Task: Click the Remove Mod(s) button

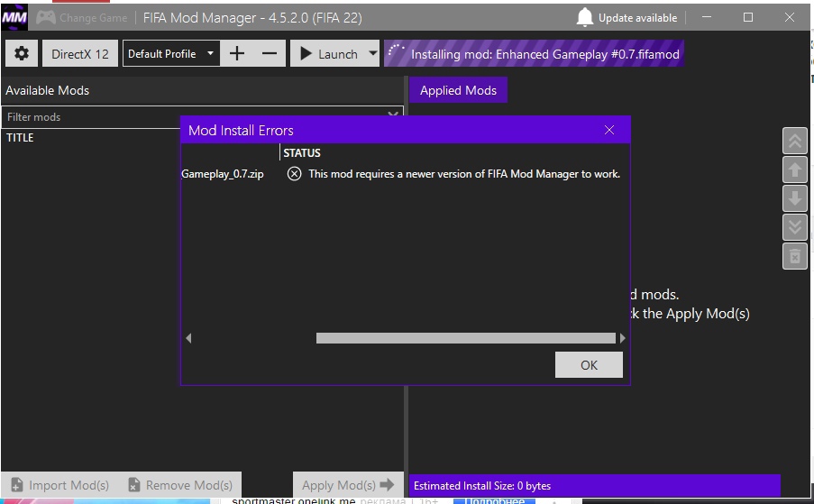Action: [180, 485]
